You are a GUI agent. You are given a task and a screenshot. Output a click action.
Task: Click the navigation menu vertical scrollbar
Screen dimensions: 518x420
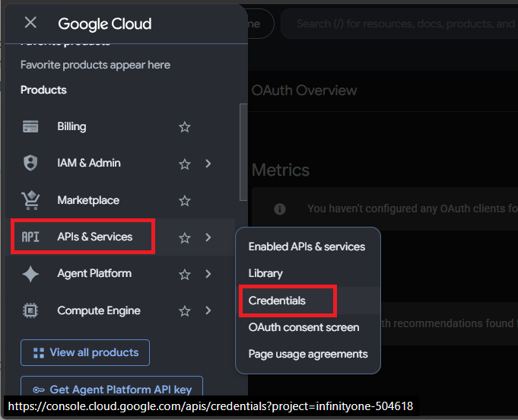click(x=243, y=152)
